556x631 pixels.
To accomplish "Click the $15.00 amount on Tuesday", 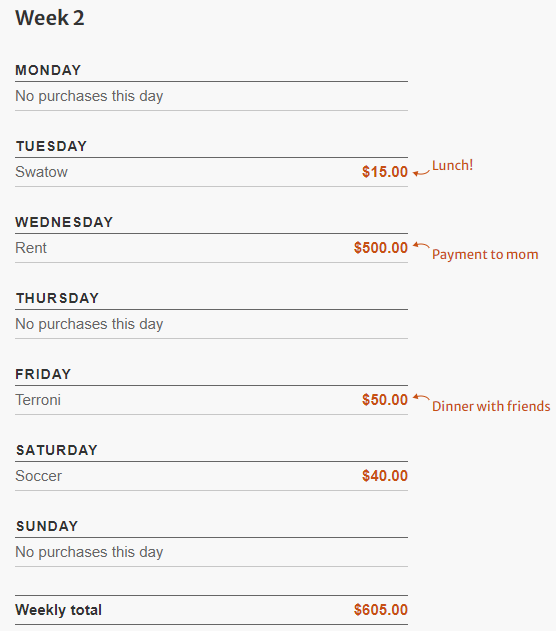I will 385,172.
